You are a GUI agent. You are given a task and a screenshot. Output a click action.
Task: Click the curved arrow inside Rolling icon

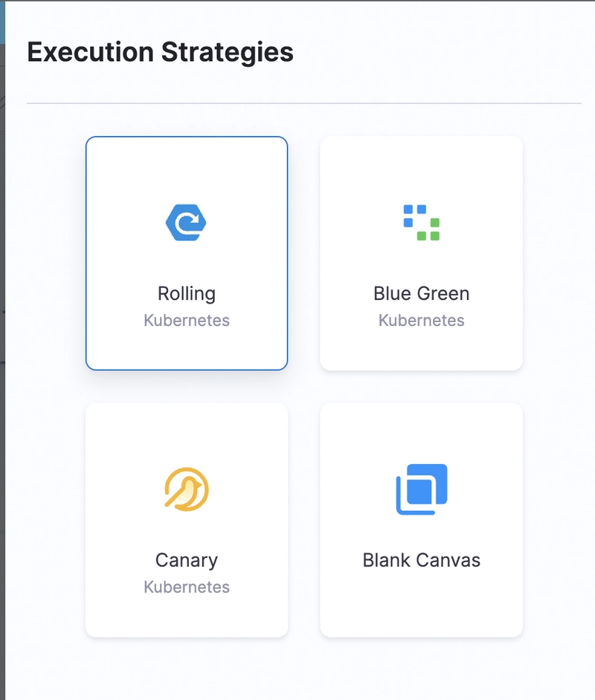pyautogui.click(x=187, y=223)
